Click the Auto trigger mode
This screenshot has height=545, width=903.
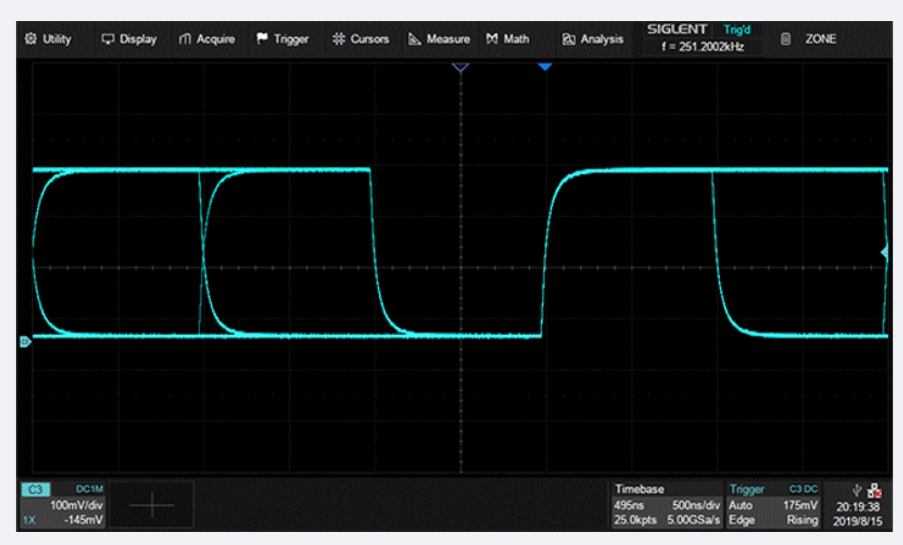(x=741, y=505)
